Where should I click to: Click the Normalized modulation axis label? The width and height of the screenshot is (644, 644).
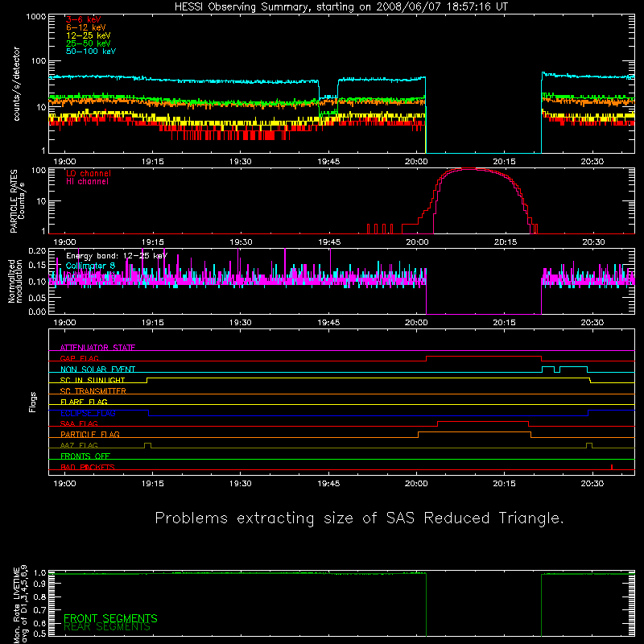pos(15,281)
